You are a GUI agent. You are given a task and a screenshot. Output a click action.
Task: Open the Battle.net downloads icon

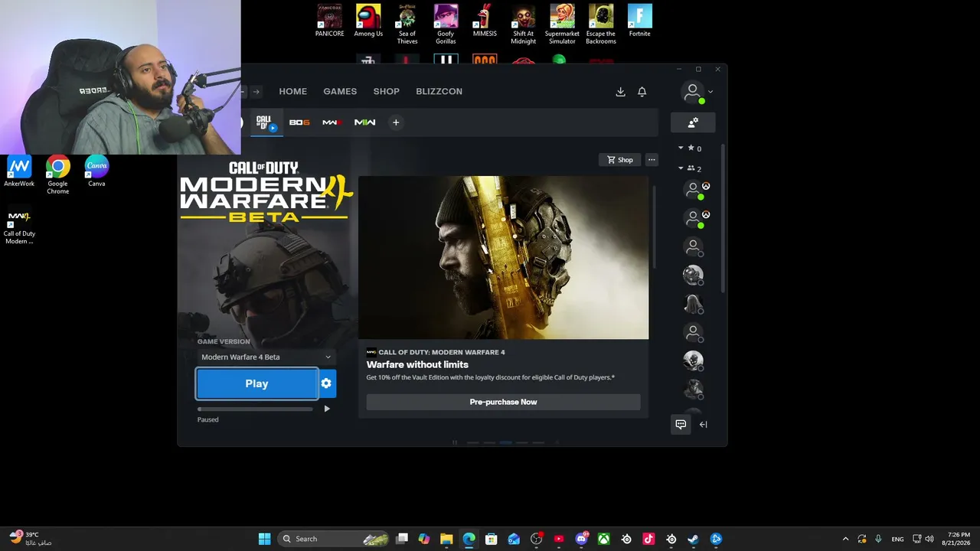pos(620,92)
